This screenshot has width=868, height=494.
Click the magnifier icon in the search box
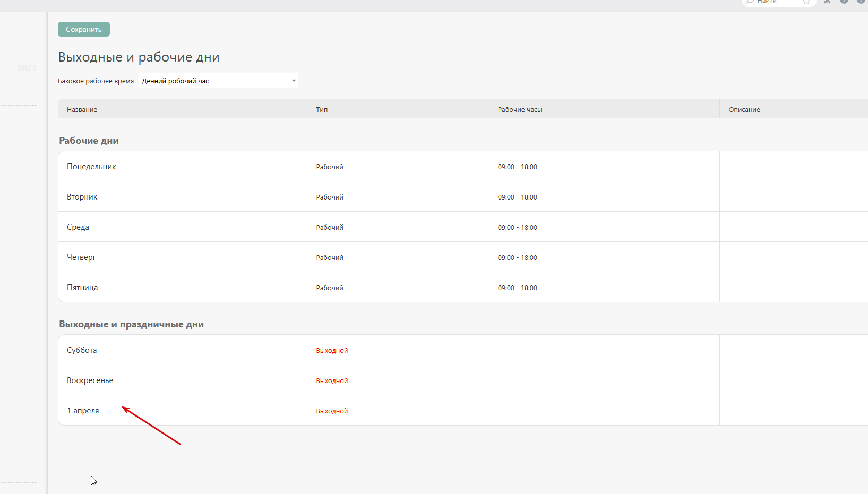(x=750, y=2)
